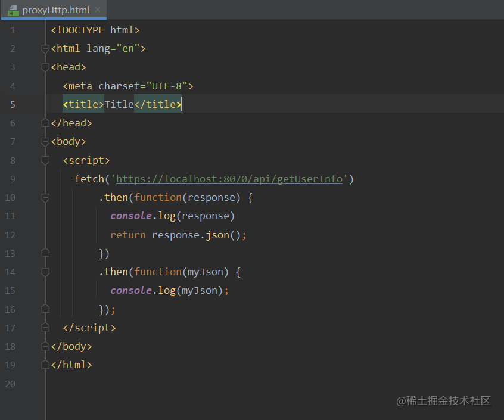Click the fold end marker at </head> line 6
This screenshot has width=504, height=420.
tap(45, 123)
